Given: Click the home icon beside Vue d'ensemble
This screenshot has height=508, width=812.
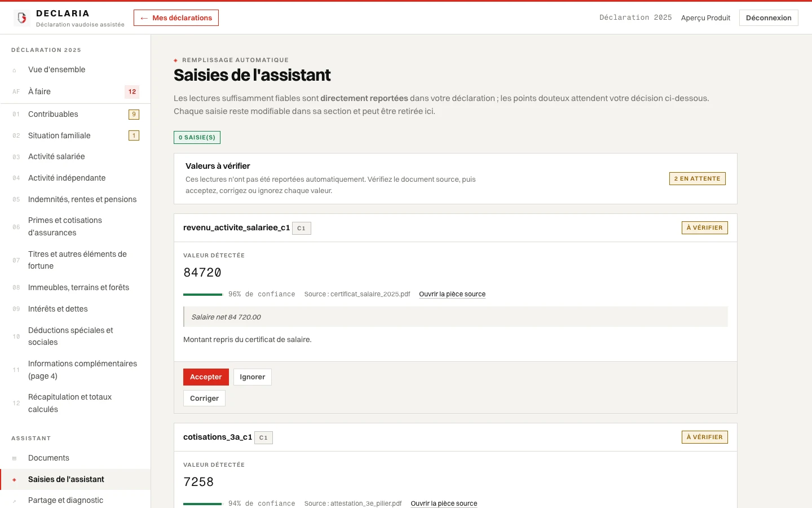Looking at the screenshot, I should 15,71.
